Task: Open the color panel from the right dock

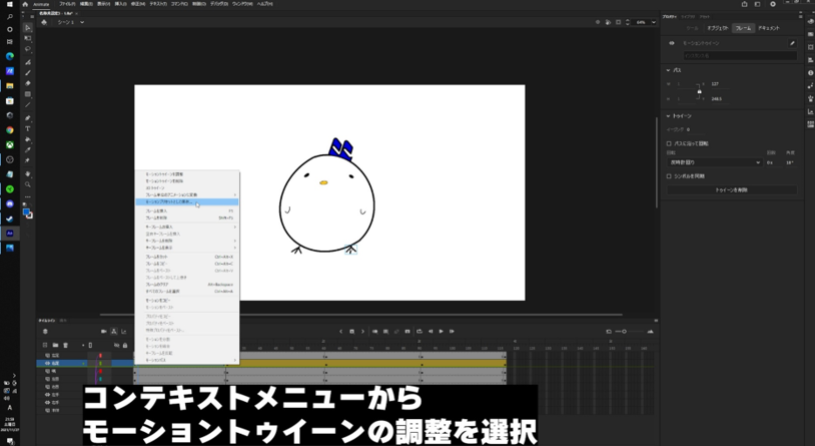Action: click(x=810, y=21)
